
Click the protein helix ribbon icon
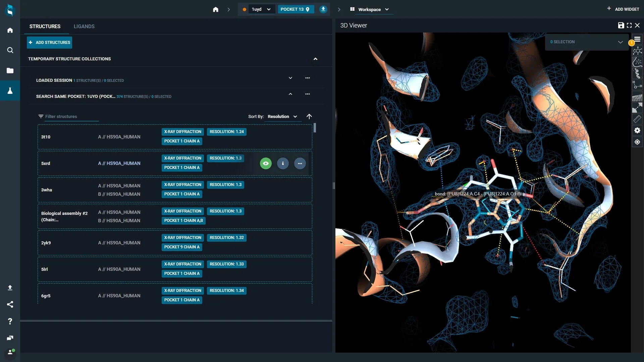click(637, 73)
